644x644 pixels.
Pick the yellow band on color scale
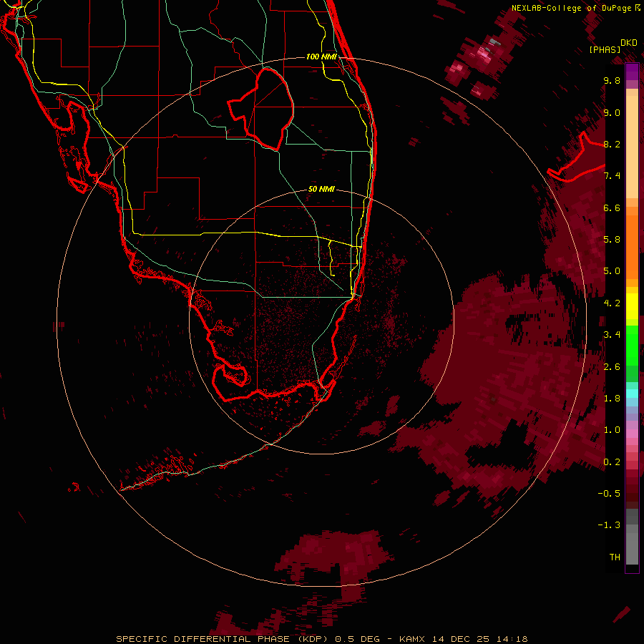pyautogui.click(x=632, y=306)
